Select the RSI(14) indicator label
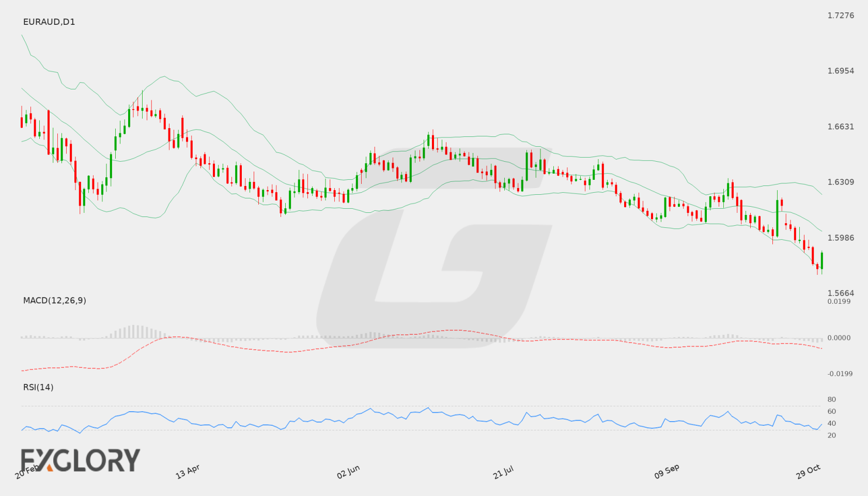868x496 pixels. (x=38, y=387)
